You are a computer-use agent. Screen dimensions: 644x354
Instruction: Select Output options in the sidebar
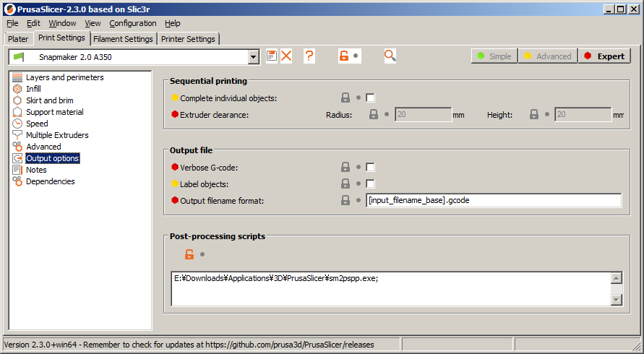[52, 158]
